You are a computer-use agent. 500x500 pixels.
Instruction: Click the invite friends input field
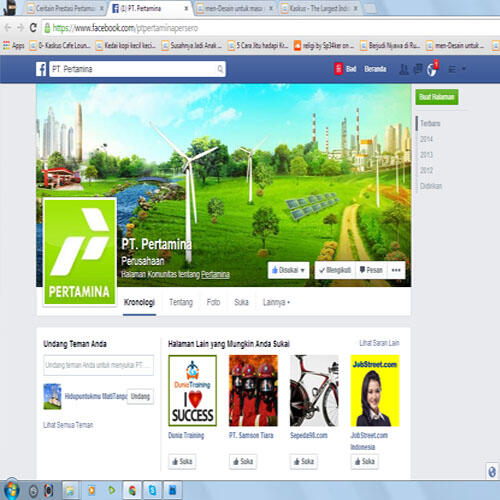[x=99, y=365]
